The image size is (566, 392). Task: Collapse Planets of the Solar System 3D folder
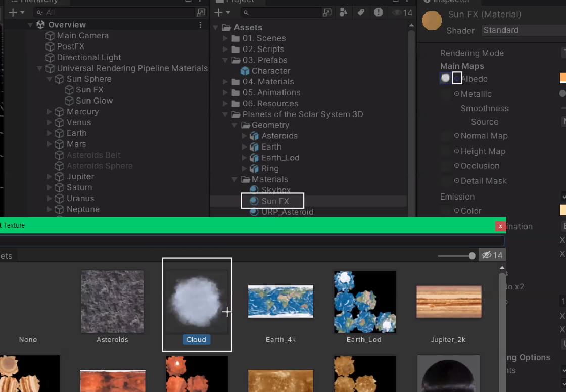point(225,115)
